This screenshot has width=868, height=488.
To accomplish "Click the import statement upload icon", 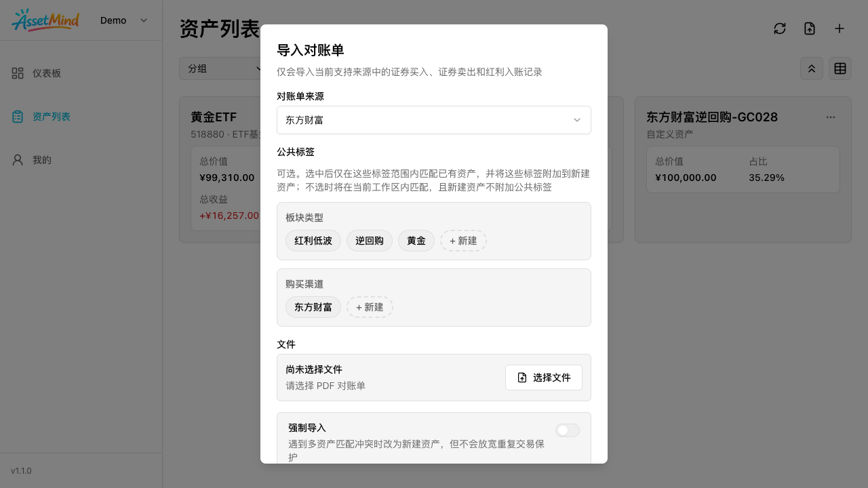I will tap(810, 28).
